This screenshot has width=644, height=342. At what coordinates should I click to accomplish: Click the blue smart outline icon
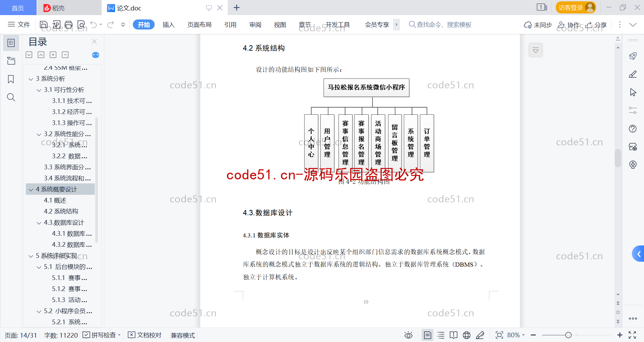(x=96, y=55)
